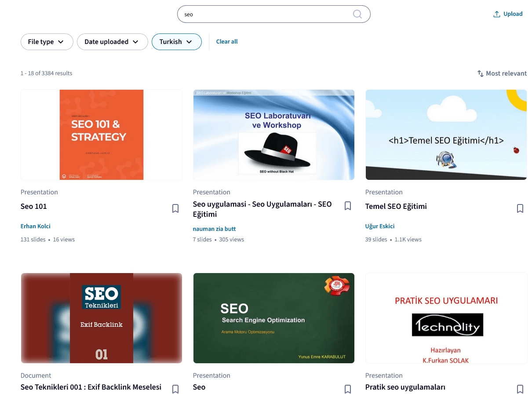532x394 pixels.
Task: Change sorting via Most relevant option
Action: pyautogui.click(x=506, y=73)
